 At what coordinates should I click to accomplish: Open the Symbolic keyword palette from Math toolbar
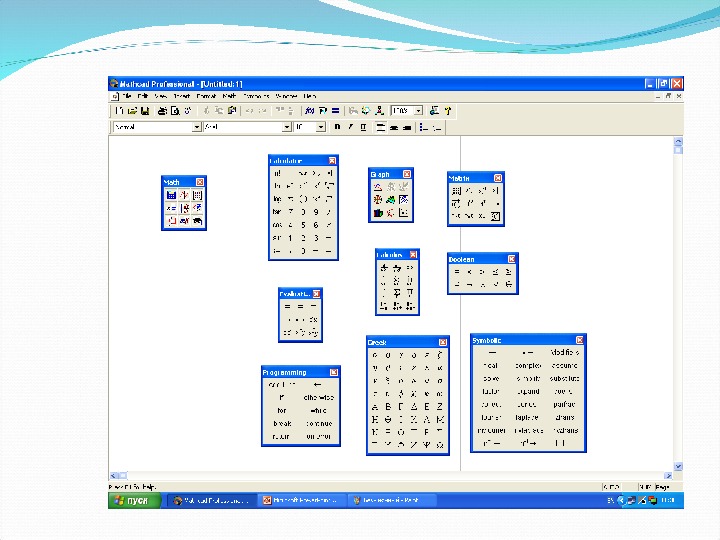(x=197, y=221)
